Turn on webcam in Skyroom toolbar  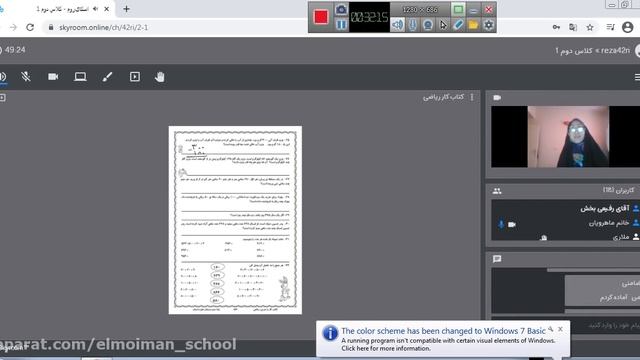[x=53, y=77]
